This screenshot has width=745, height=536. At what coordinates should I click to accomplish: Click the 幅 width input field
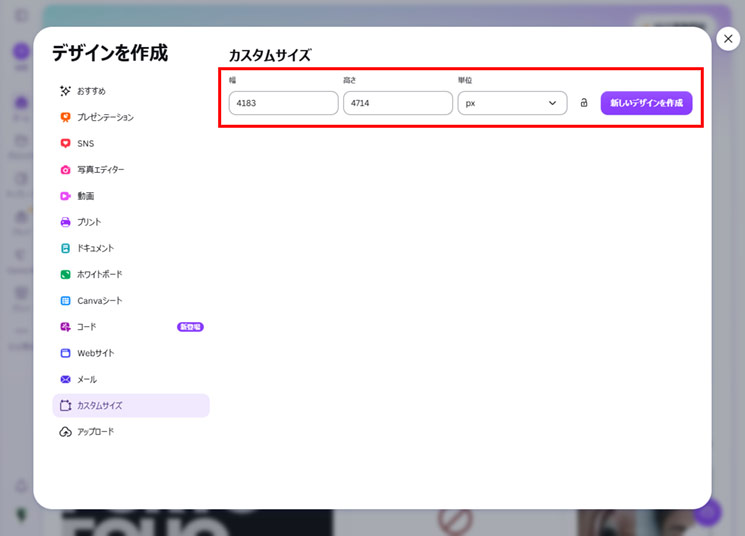(284, 103)
